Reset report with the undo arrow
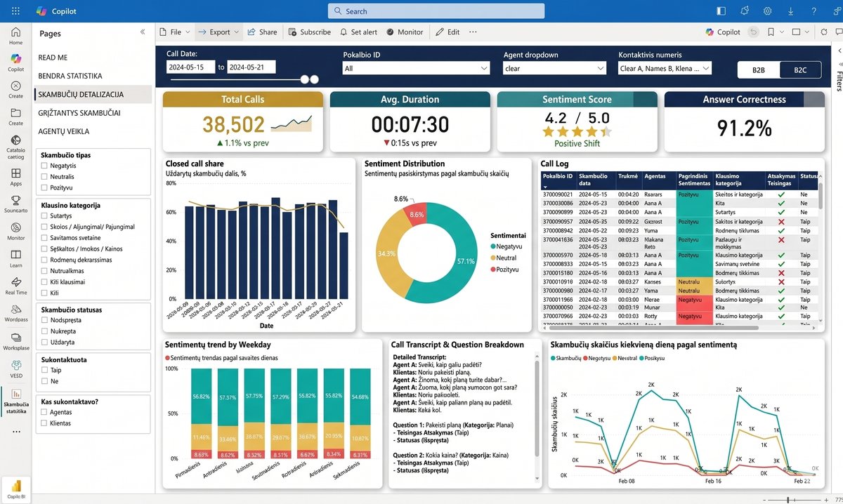This screenshot has height=504, width=843. pyautogui.click(x=754, y=32)
